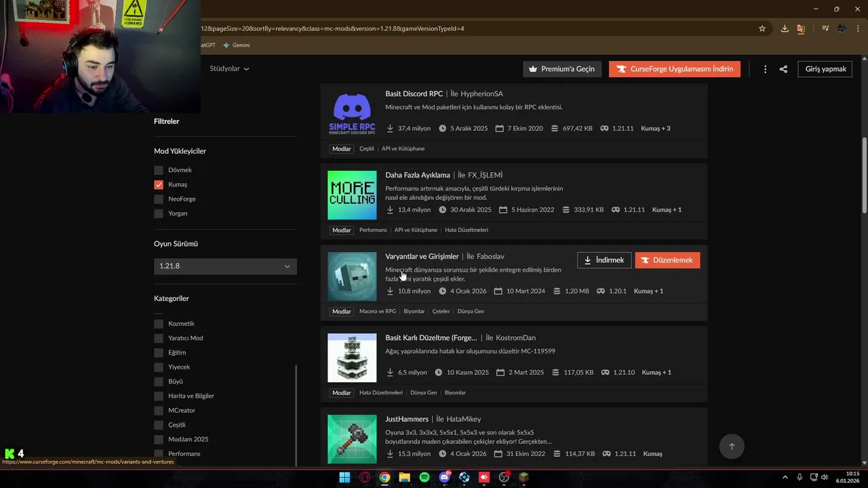Click CurseForge Uygulamasını İndirin button
Screen dimensions: 868x488
coord(675,69)
